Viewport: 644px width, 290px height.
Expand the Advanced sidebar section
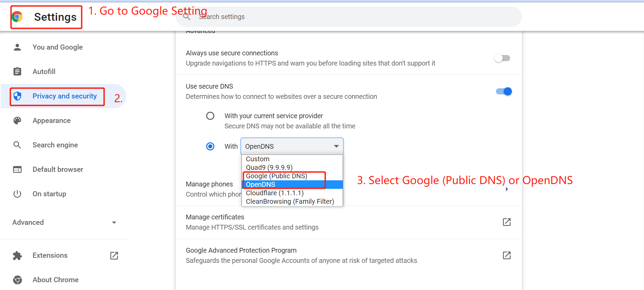click(x=64, y=222)
